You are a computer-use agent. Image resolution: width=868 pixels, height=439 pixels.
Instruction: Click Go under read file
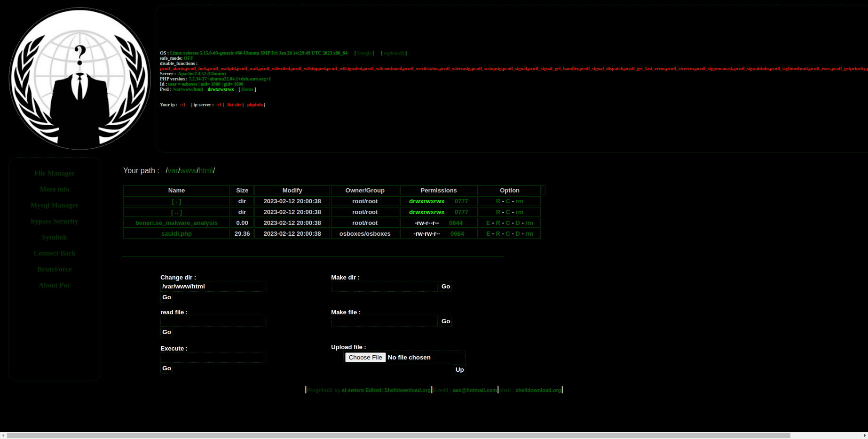click(166, 332)
